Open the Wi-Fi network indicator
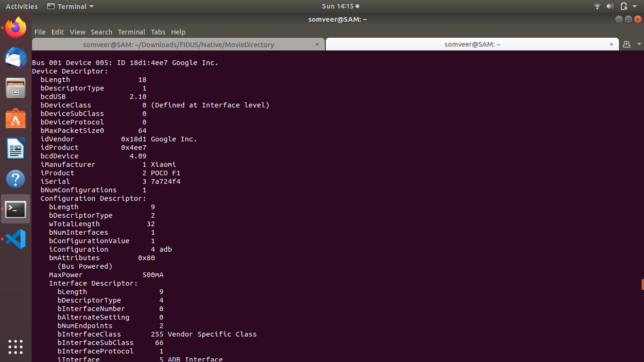This screenshot has height=362, width=644. [x=597, y=7]
